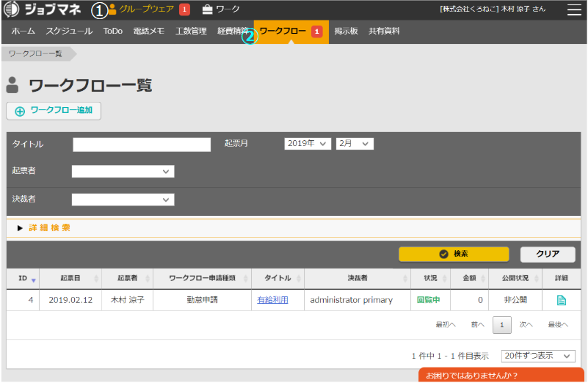
Task: Click the ジョブマネ logo icon
Action: click(11, 10)
